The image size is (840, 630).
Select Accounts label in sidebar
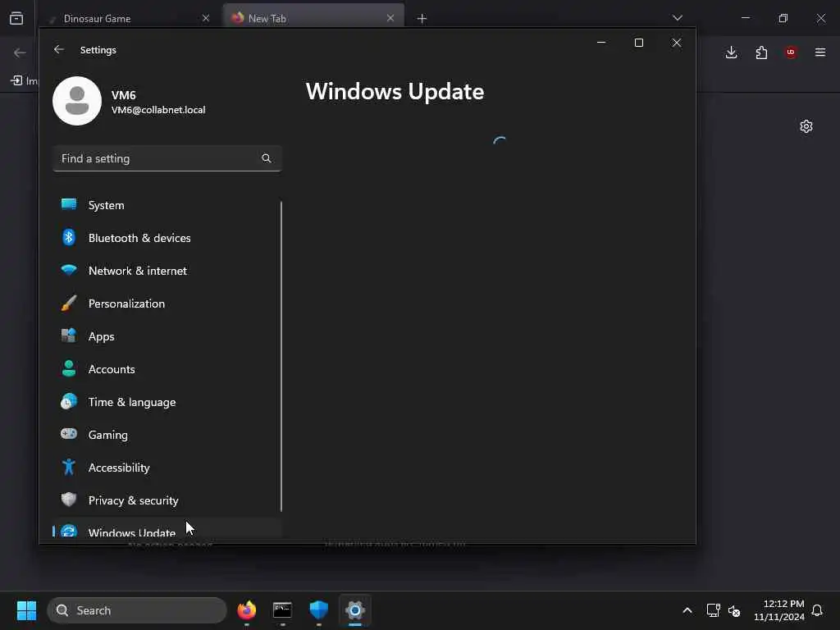point(112,369)
